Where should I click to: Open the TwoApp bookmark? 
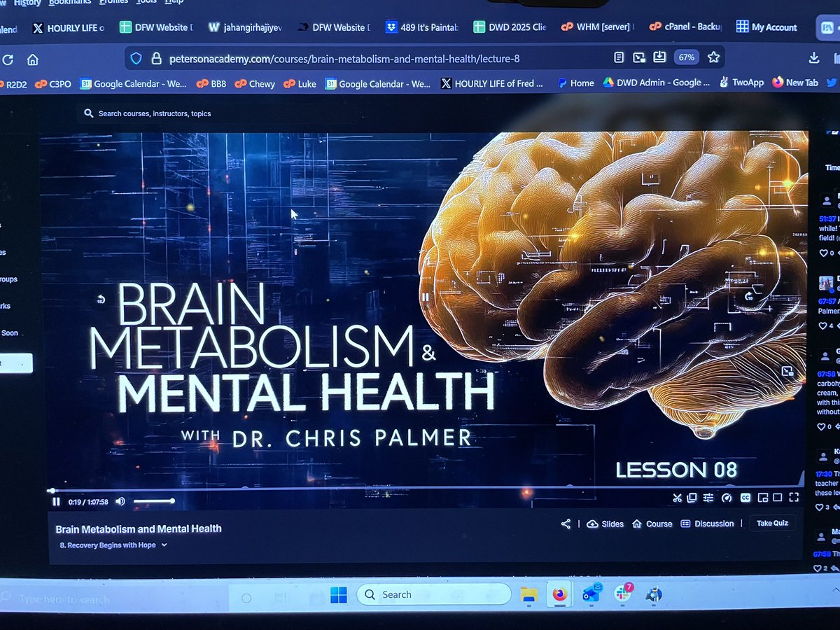tap(741, 83)
